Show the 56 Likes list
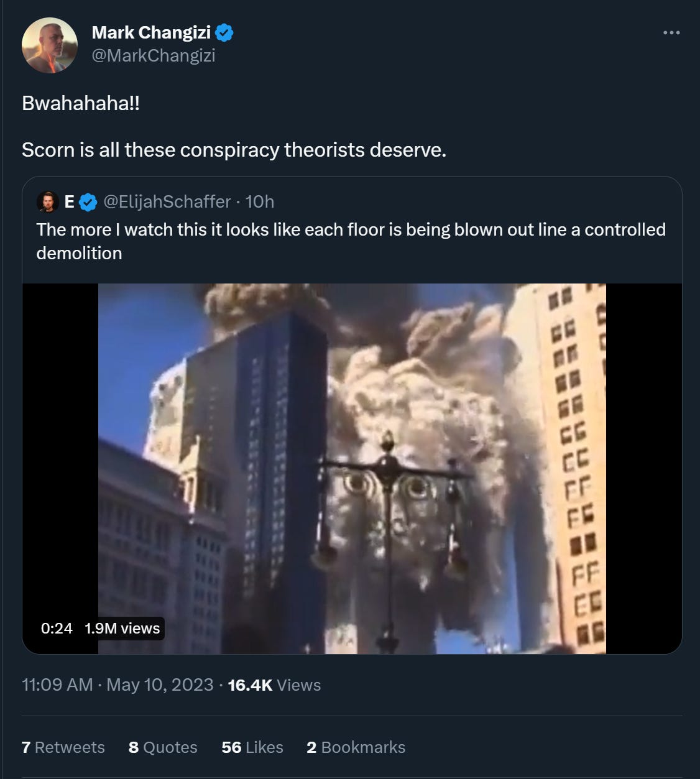700x779 pixels. tap(252, 747)
